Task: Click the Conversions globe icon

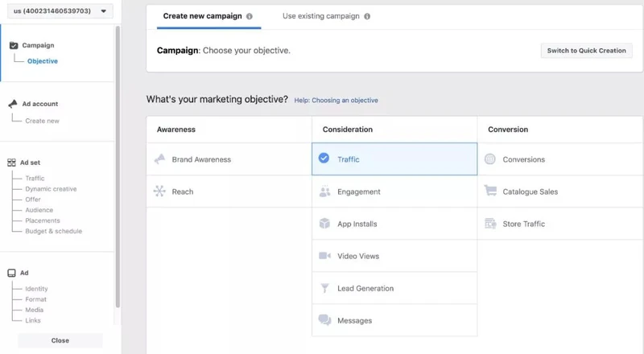Action: [x=490, y=159]
